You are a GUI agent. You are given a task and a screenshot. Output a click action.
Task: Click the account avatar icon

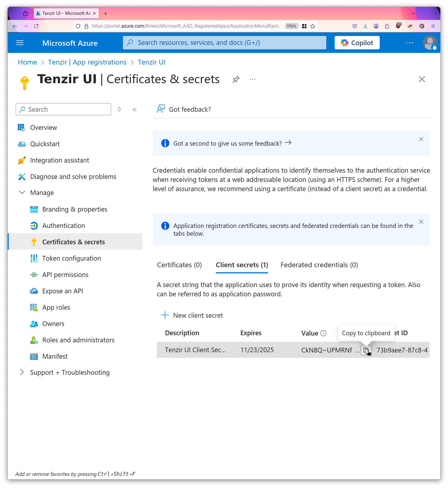pyautogui.click(x=430, y=43)
